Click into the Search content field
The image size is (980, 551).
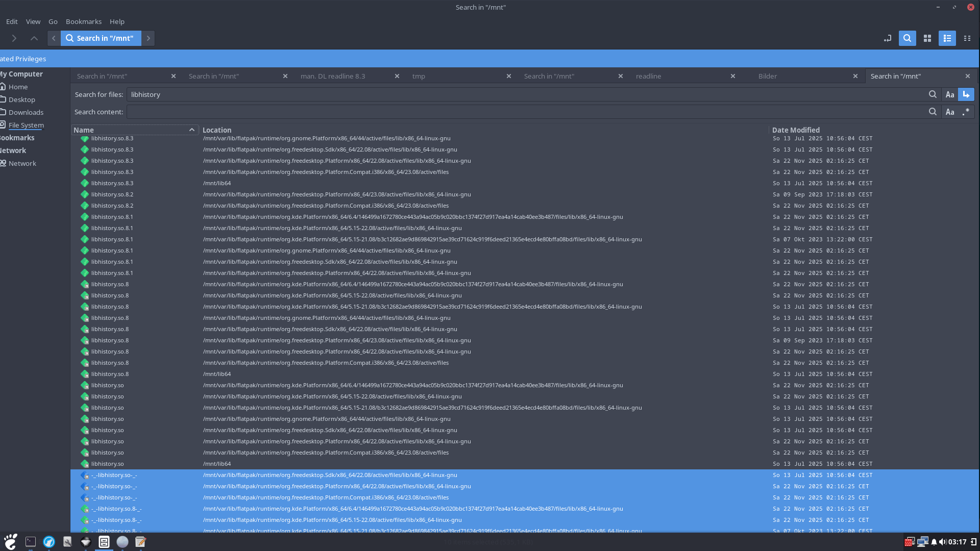coord(526,112)
